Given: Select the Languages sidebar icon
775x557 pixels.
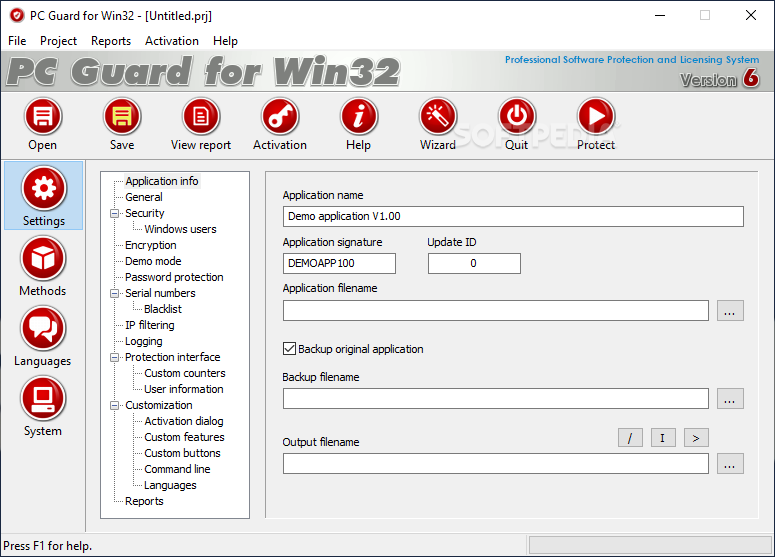Looking at the screenshot, I should [x=43, y=329].
